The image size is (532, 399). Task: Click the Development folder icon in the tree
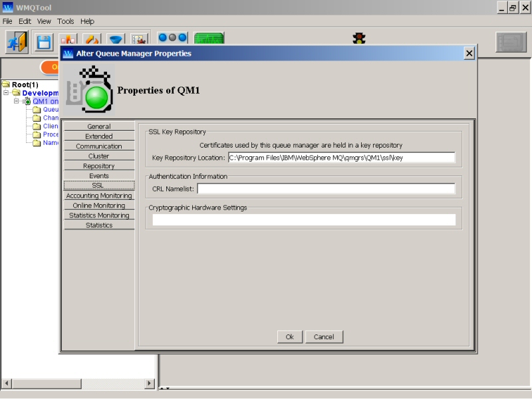(x=16, y=92)
